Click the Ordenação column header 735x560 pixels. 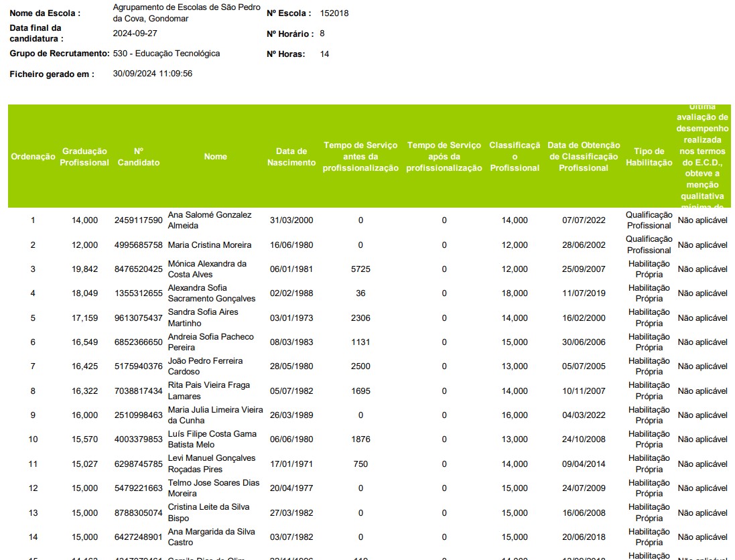point(33,157)
